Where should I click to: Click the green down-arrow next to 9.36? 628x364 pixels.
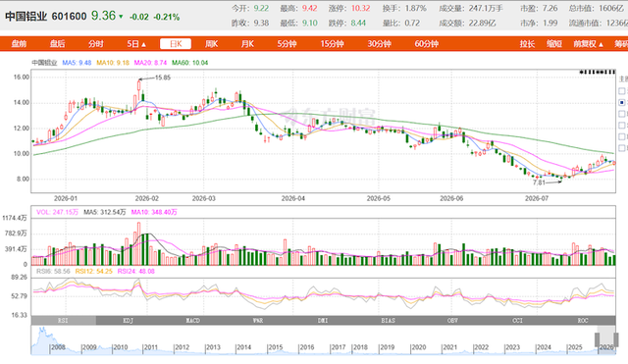(121, 17)
